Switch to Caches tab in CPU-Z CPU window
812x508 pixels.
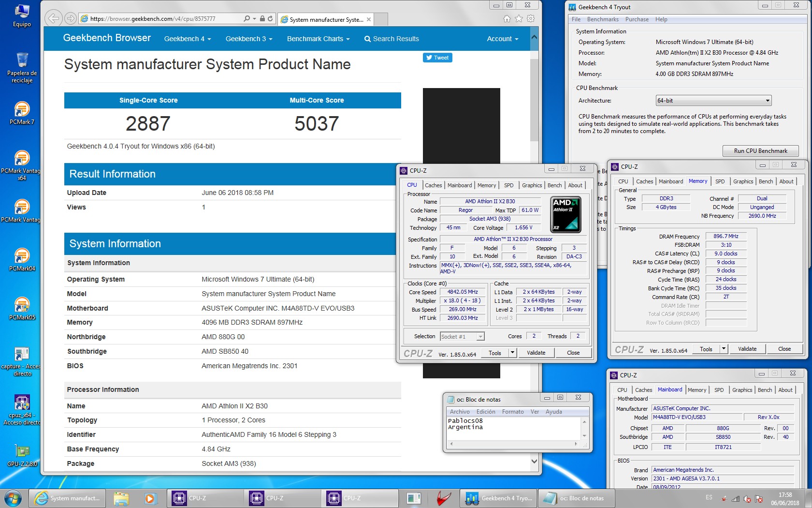[433, 185]
